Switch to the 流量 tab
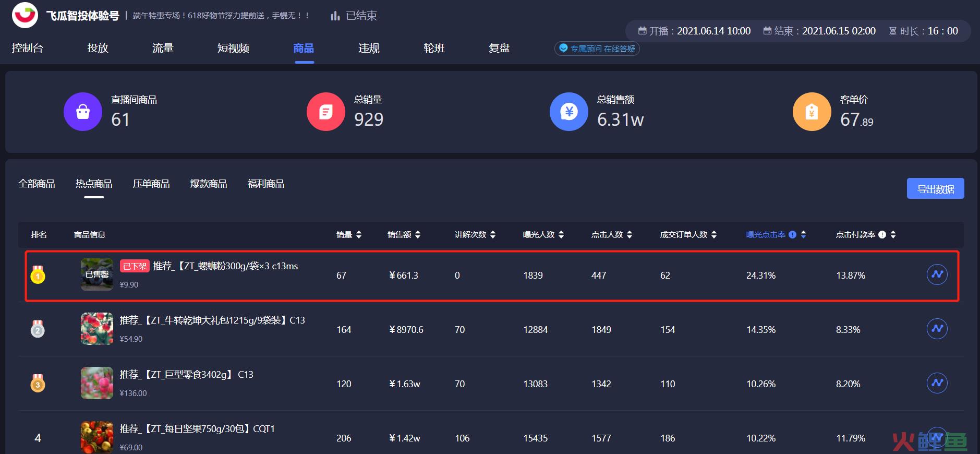980x454 pixels. [163, 48]
